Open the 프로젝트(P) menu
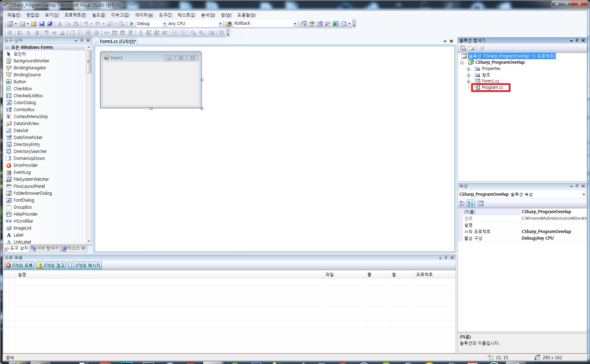Screen dimensions: 590x364 coord(75,15)
